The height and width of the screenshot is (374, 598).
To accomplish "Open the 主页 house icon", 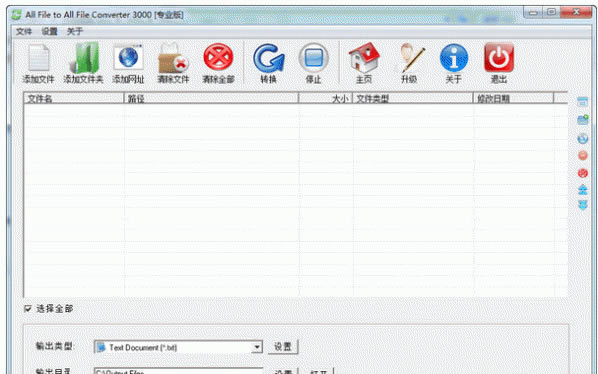I will tap(364, 58).
